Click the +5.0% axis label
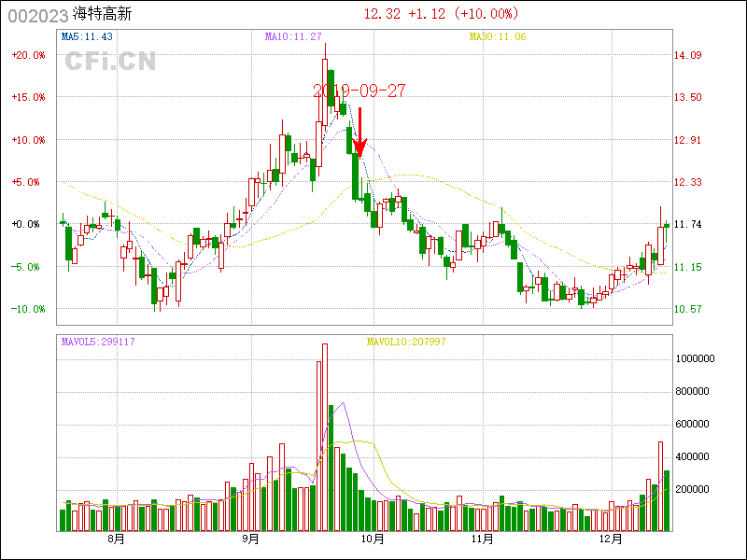The height and width of the screenshot is (560, 747). 25,182
